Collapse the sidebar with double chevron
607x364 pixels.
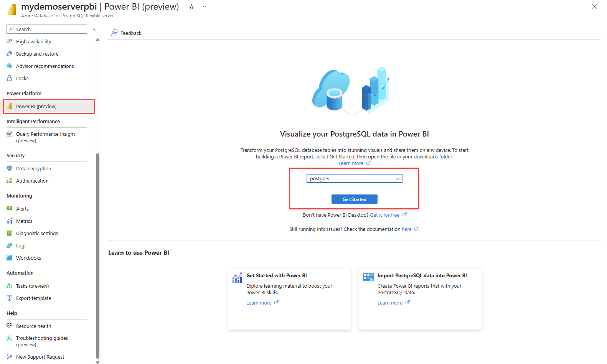pyautogui.click(x=94, y=29)
